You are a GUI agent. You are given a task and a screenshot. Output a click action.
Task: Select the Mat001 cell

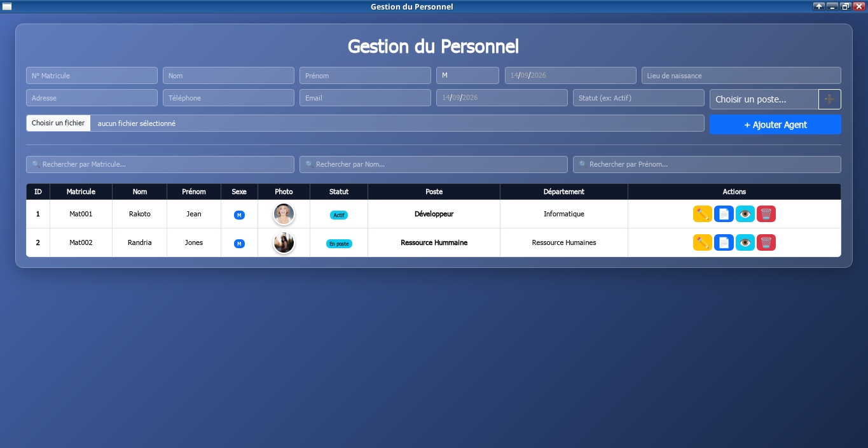coord(81,214)
